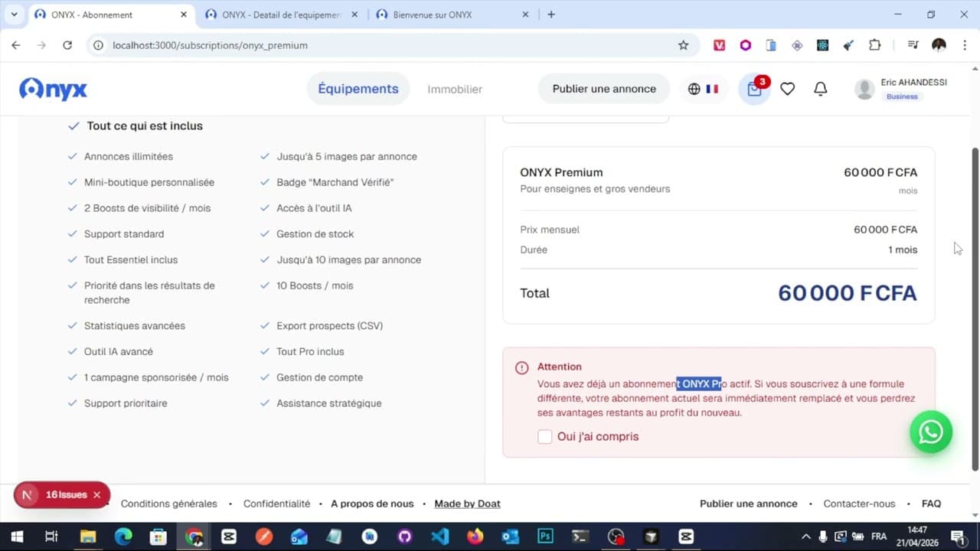The width and height of the screenshot is (980, 551).
Task: Close the "ONYX - Abonnement" browser tab
Action: 184,15
